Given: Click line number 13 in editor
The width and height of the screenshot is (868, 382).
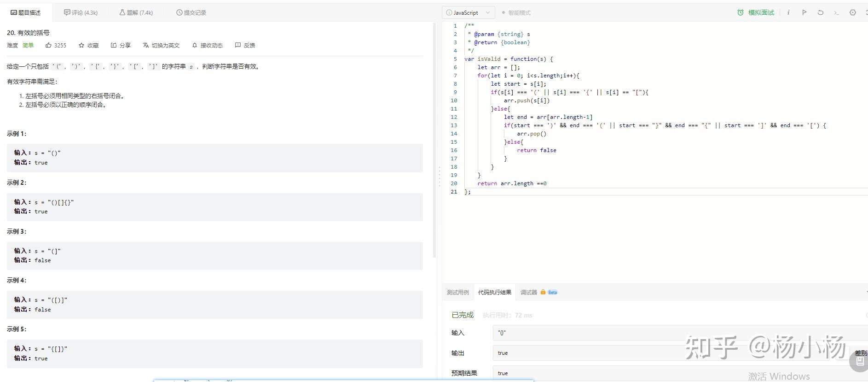Looking at the screenshot, I should click(454, 125).
